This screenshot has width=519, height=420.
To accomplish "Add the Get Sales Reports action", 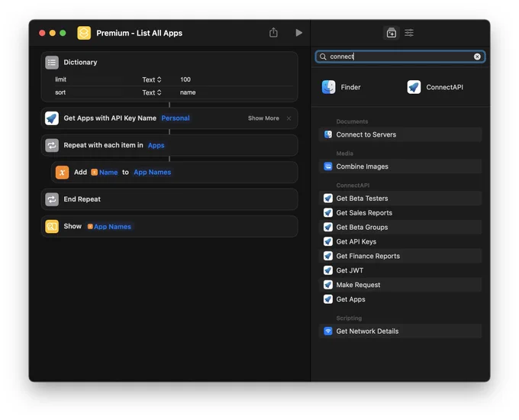I will pyautogui.click(x=400, y=212).
